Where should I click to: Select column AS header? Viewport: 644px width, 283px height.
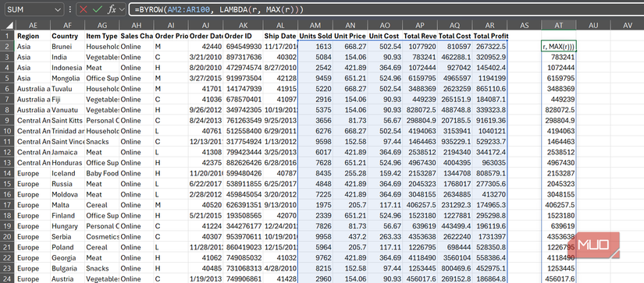(524, 25)
